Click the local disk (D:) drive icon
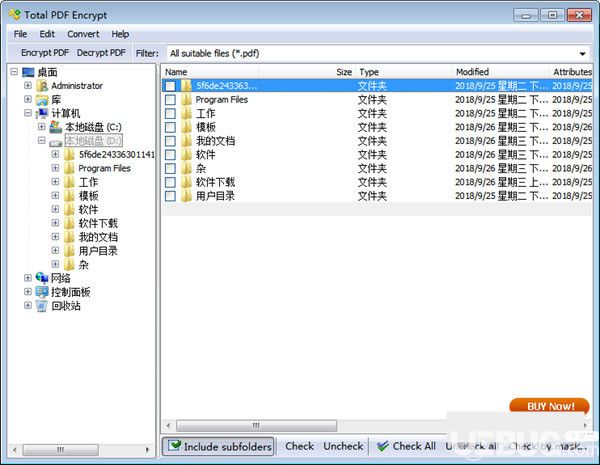Viewport: 600px width, 465px height. (x=56, y=142)
